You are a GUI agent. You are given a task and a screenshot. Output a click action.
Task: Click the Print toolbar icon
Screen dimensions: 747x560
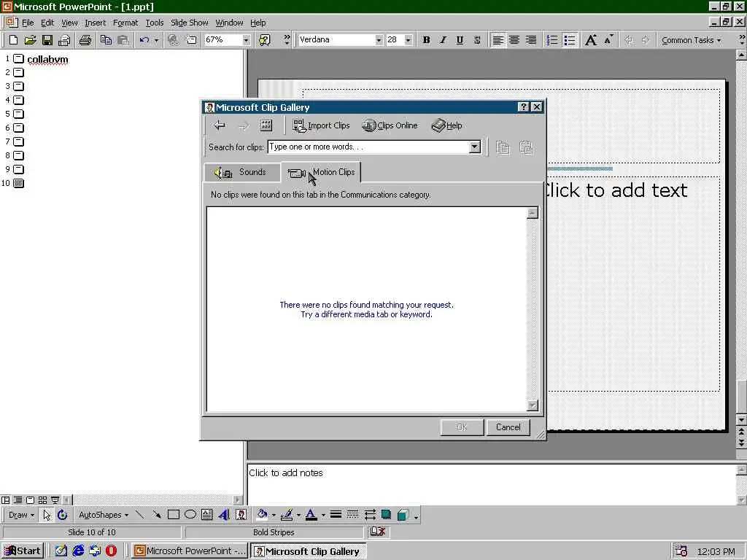click(85, 40)
